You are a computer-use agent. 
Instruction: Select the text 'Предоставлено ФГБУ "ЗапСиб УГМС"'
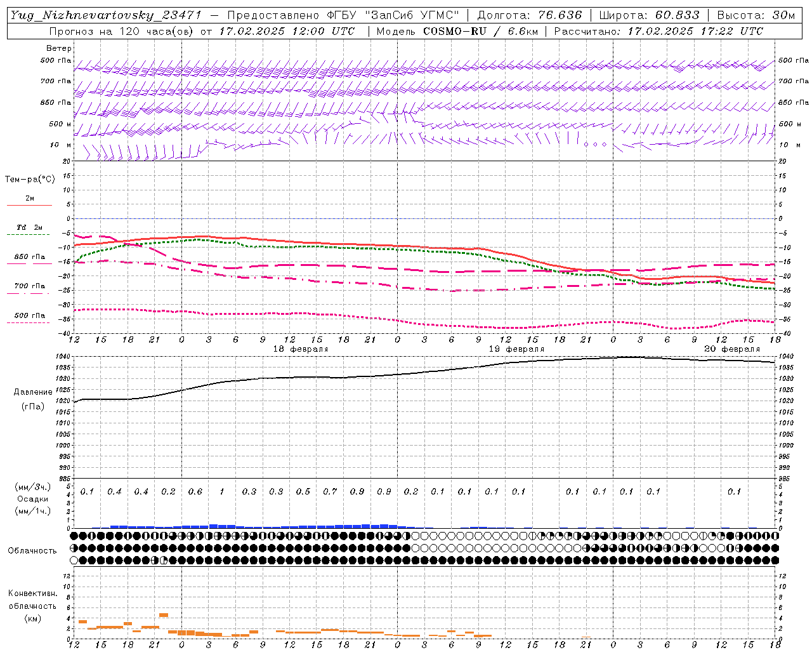tap(343, 15)
